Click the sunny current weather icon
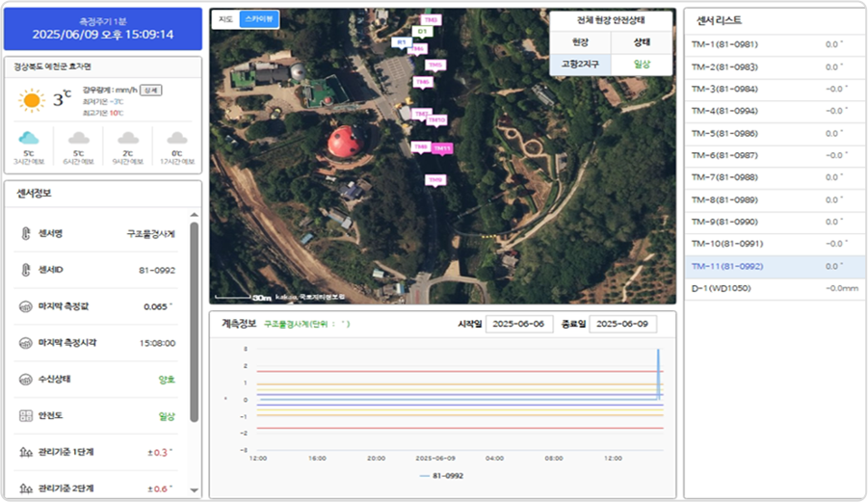Viewport: 868px width, 502px height. pos(32,100)
